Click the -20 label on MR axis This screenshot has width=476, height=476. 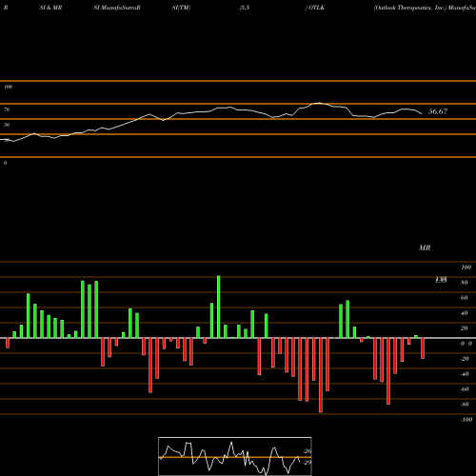(x=465, y=359)
